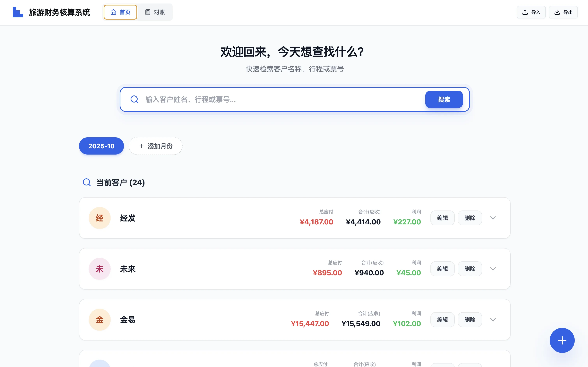Viewport: 588px width, 367px height.
Task: Click the 金 avatar circle
Action: point(100,320)
